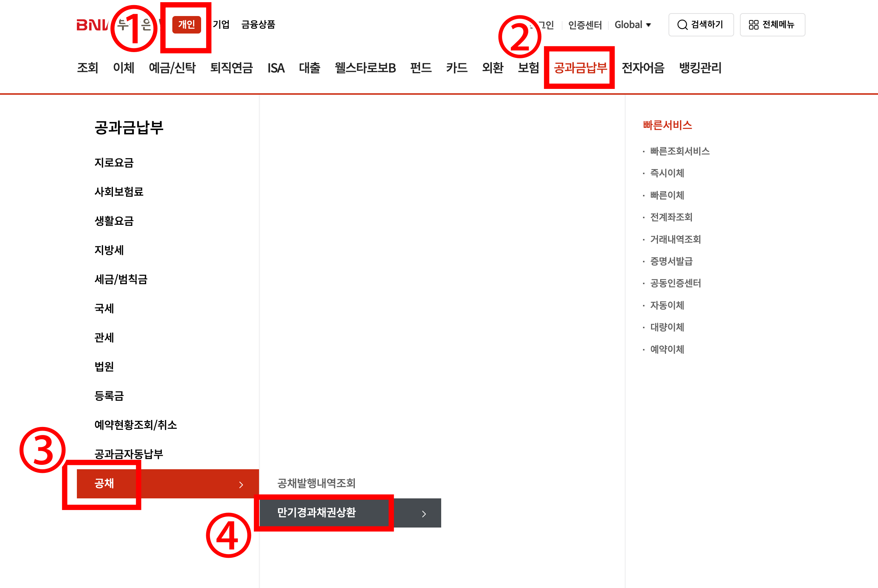Screen dimensions: 878x588
Task: Open the 공과금납부 menu
Action: [x=580, y=68]
